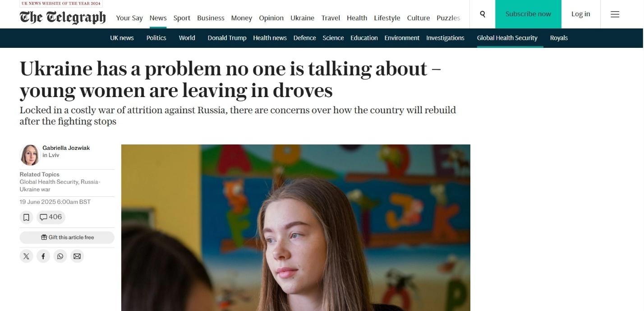Open the search magnifier icon
644x311 pixels.
coord(483,14)
